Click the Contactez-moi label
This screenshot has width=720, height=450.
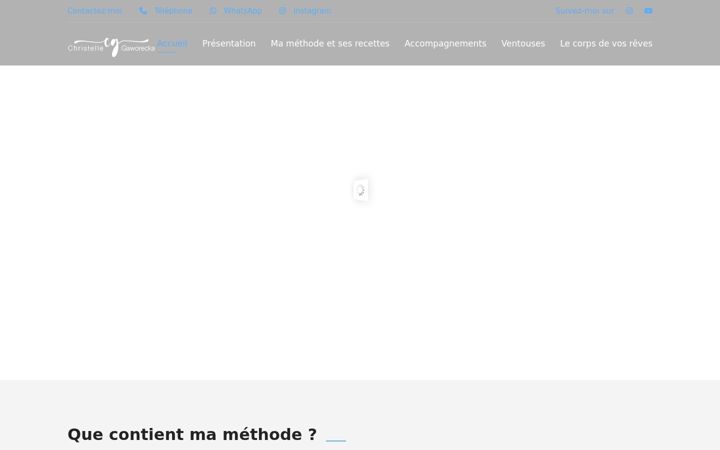[95, 11]
